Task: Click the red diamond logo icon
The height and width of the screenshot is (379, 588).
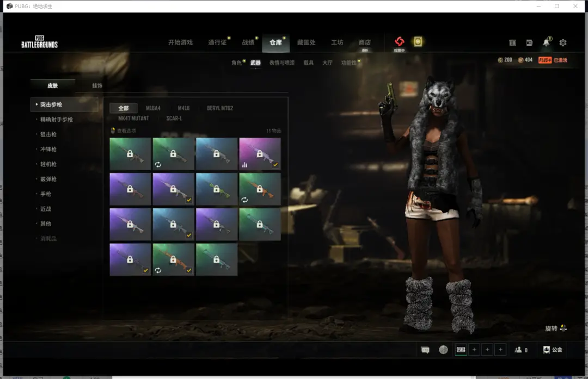Action: (400, 42)
